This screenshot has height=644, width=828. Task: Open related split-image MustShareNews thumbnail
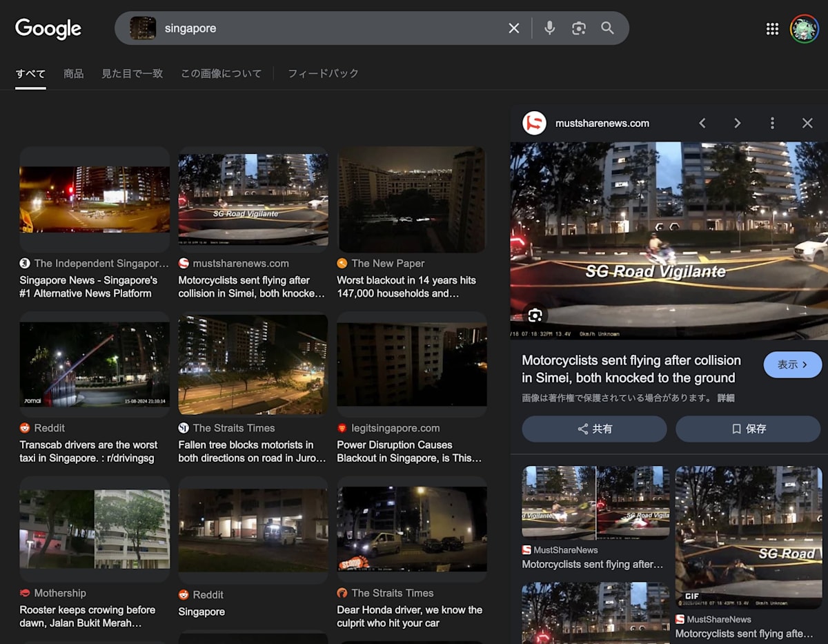[595, 502]
